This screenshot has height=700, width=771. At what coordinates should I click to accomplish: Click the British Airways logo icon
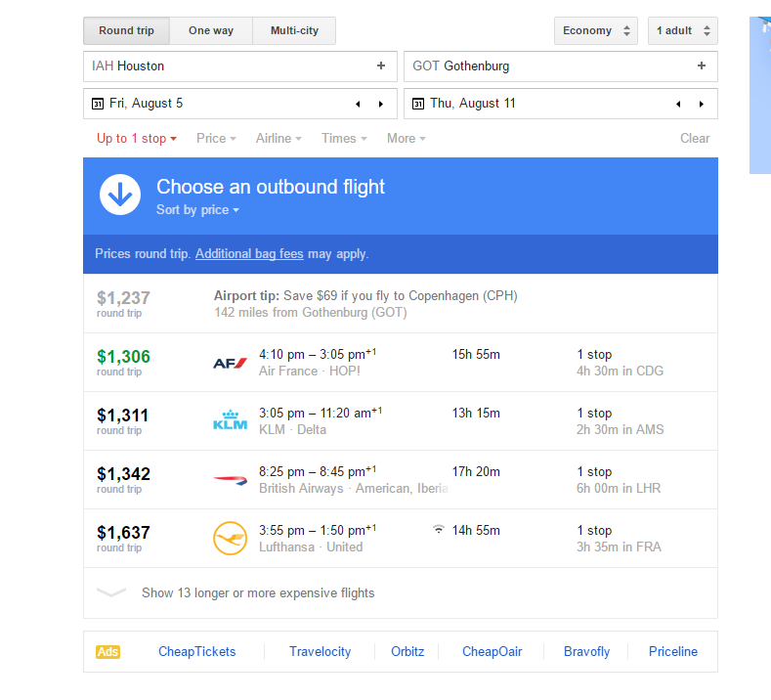pyautogui.click(x=230, y=480)
